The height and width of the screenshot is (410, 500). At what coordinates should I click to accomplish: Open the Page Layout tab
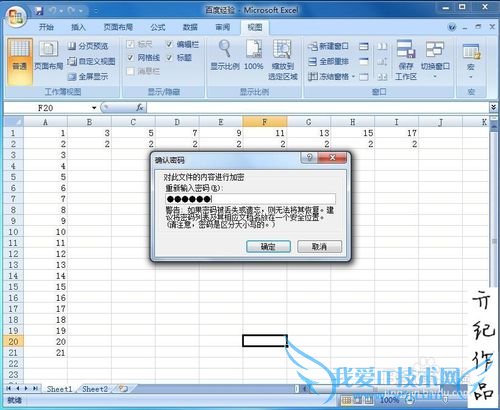[x=118, y=27]
